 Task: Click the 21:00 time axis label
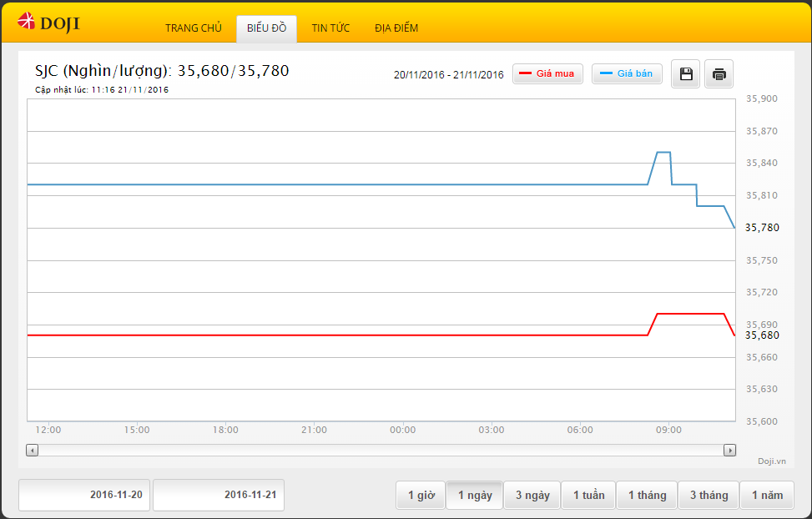click(314, 430)
